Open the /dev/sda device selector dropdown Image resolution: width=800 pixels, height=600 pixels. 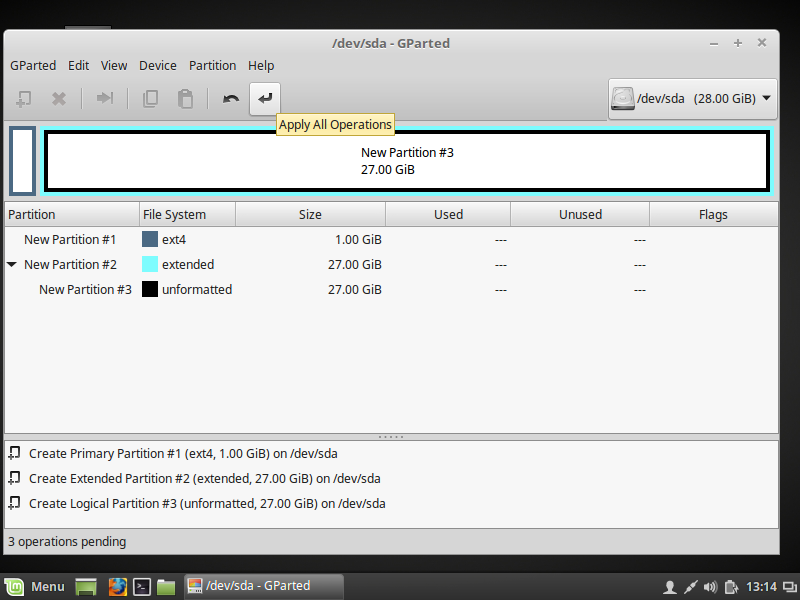pos(692,98)
